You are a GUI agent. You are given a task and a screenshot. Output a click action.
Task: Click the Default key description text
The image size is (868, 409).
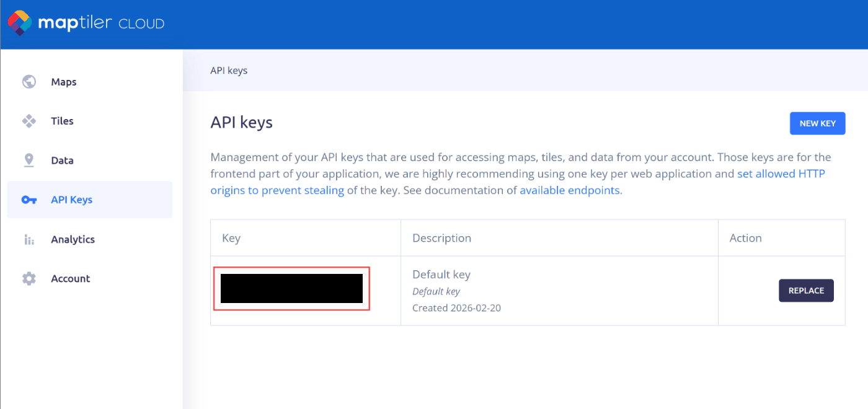441,275
